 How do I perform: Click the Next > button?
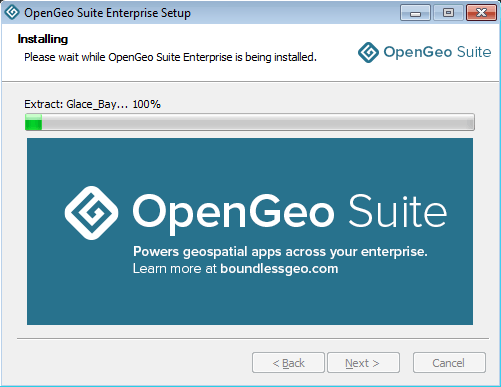click(x=363, y=363)
